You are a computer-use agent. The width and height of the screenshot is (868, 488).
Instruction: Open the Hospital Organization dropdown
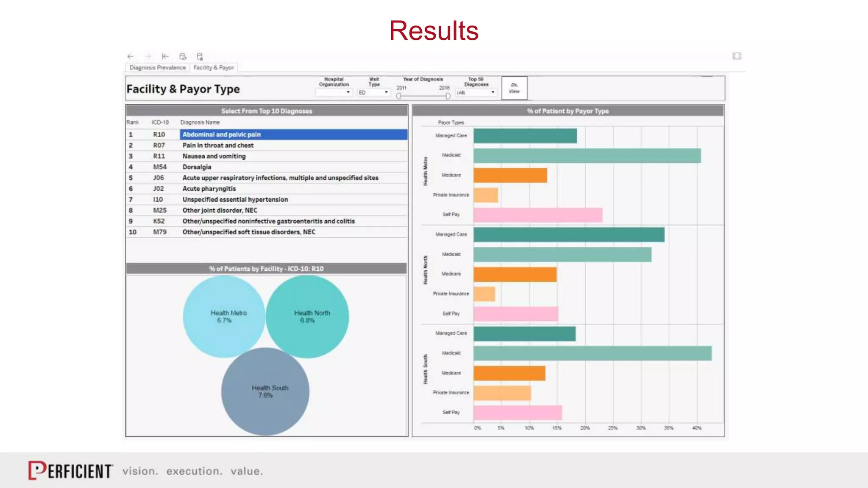[x=334, y=92]
